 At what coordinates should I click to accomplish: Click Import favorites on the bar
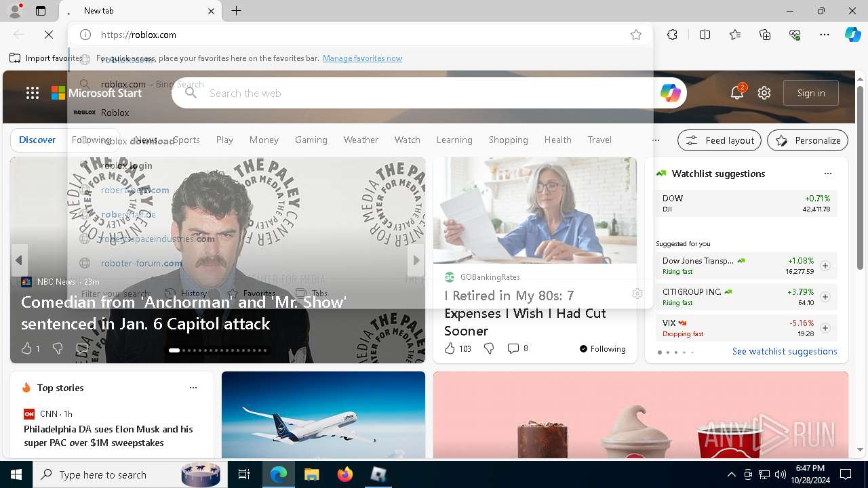point(46,58)
